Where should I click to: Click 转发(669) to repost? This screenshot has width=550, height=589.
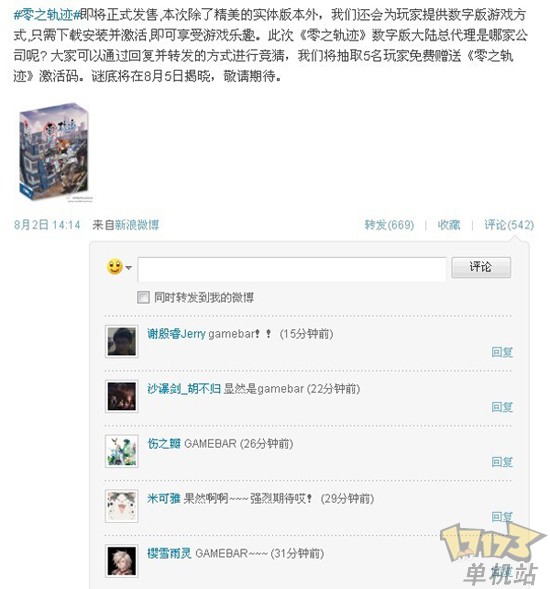pos(389,225)
